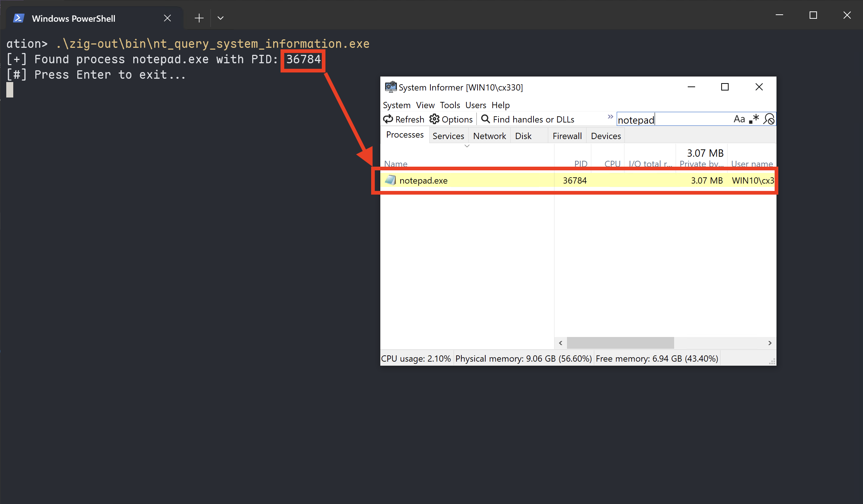Click Find handles or DLLs magnifier

click(486, 119)
